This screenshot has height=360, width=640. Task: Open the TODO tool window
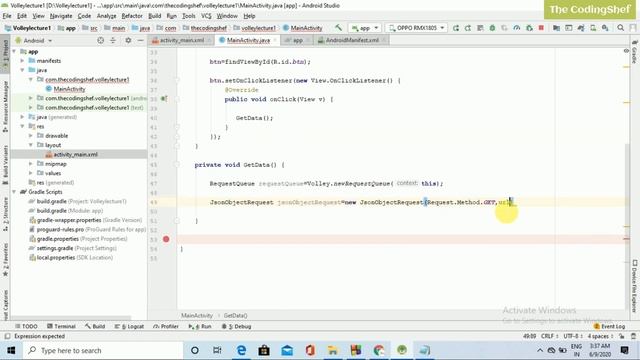[x=26, y=327]
